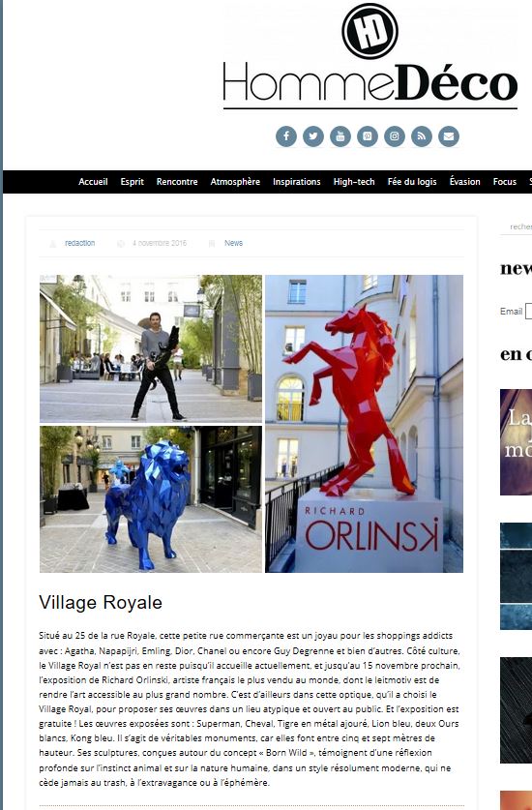Viewport: 532px width, 810px height.
Task: Open the News category link
Action: (233, 243)
